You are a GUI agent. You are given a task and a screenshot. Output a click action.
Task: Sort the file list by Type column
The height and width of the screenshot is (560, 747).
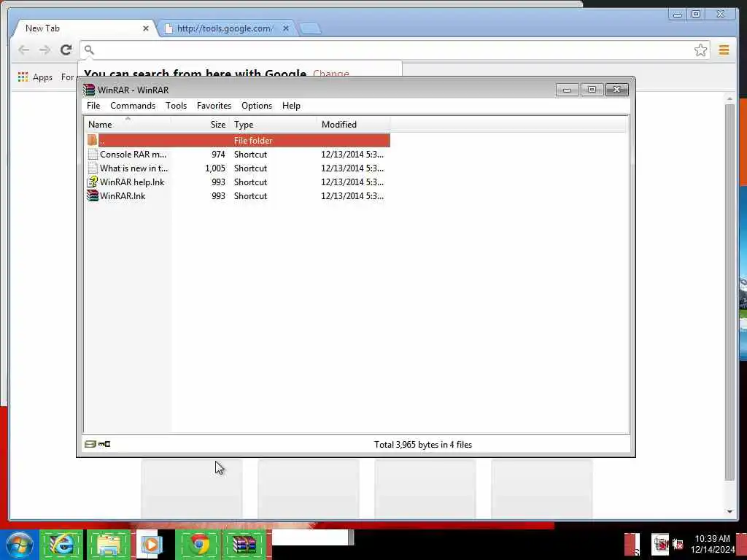click(x=273, y=124)
